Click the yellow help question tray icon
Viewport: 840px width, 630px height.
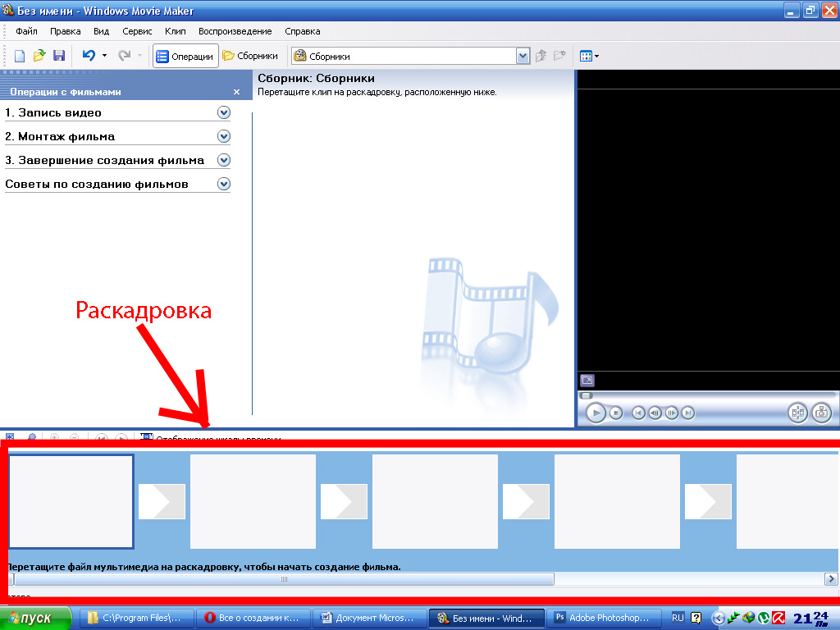point(696,618)
